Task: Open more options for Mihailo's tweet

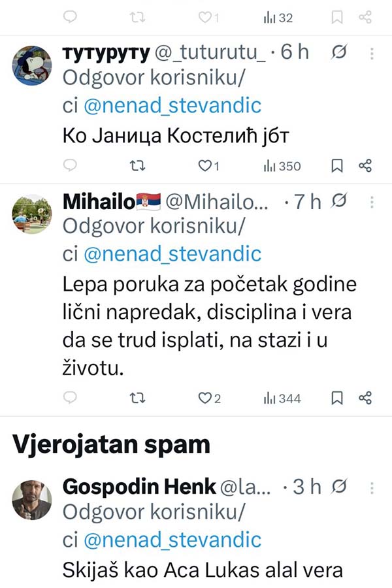Action: [372, 201]
